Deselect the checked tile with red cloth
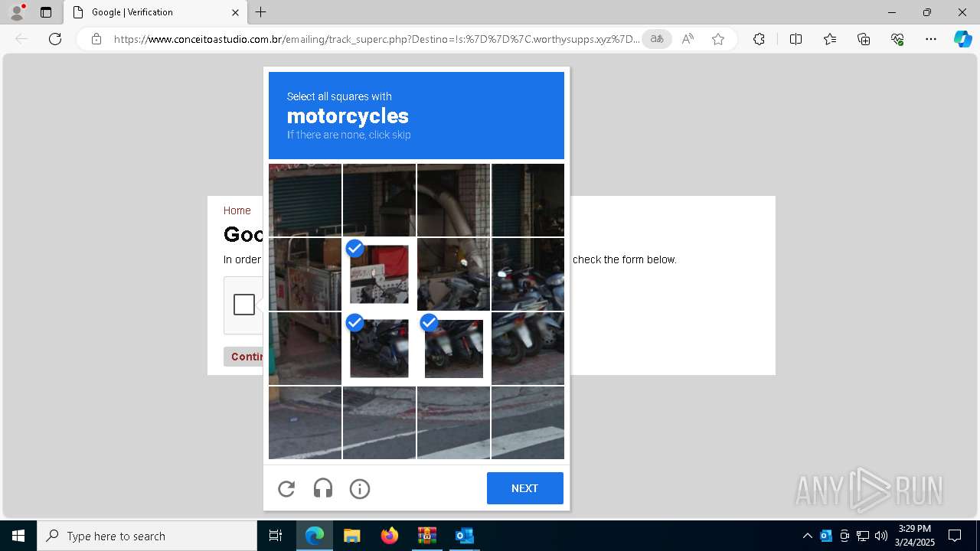 tap(379, 274)
